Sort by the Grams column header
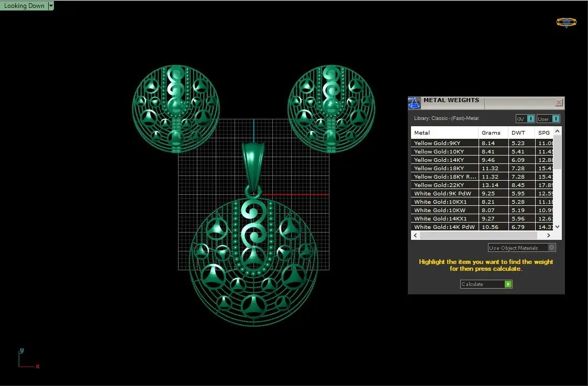588x386 pixels. click(x=493, y=133)
